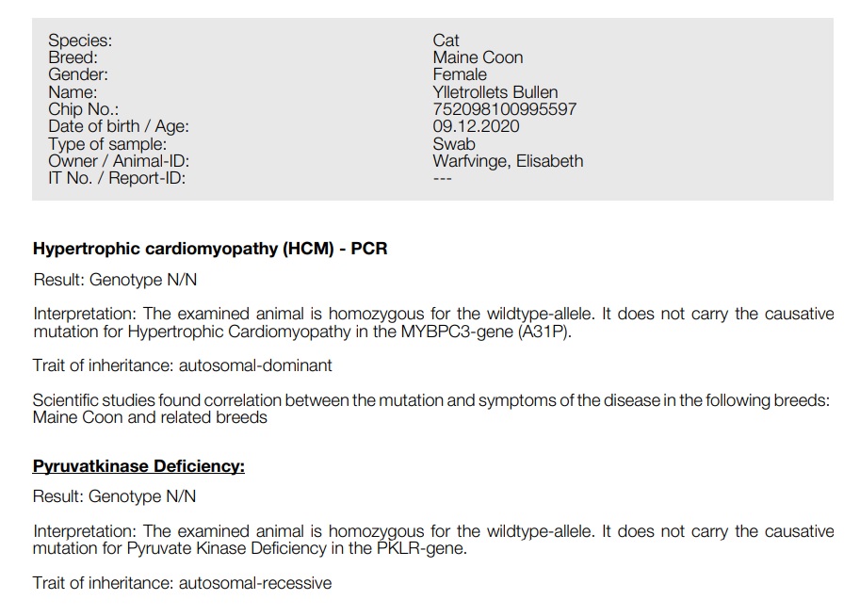Screen dimensions: 860x616
Task: Click the IT No. / Report-ID: label
Action: point(117,178)
